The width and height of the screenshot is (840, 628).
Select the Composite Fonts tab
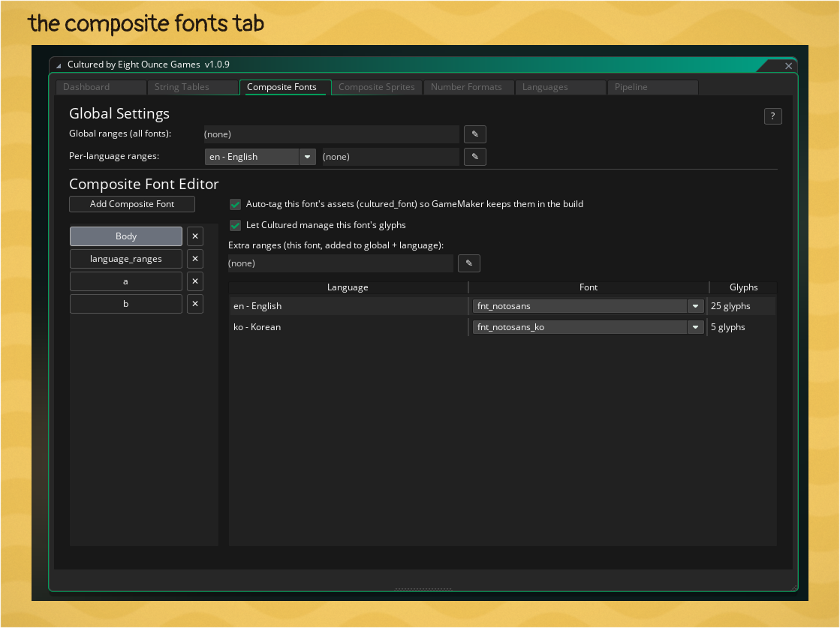point(285,87)
